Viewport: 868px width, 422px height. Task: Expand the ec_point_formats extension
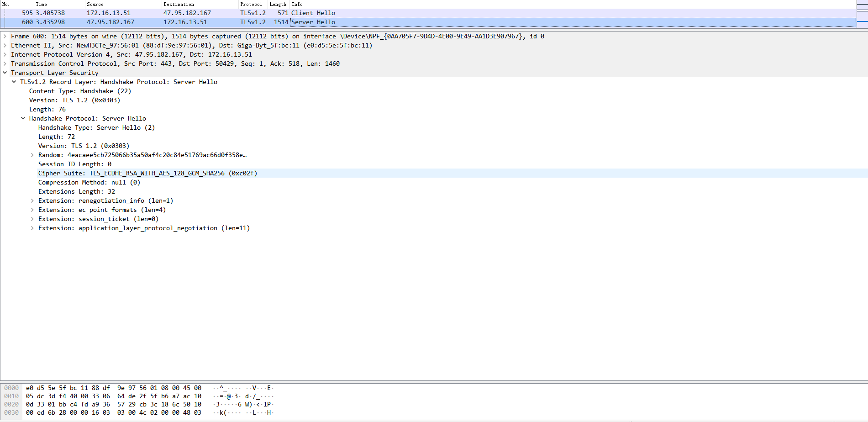point(32,210)
